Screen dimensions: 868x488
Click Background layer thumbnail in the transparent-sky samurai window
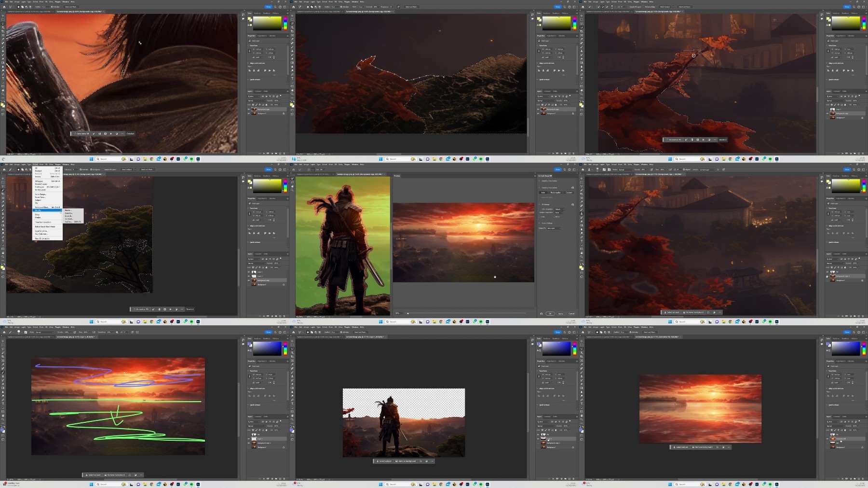pos(543,447)
